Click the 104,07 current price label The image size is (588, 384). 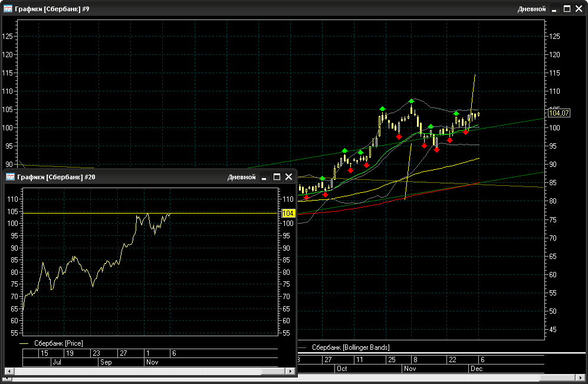tap(559, 113)
